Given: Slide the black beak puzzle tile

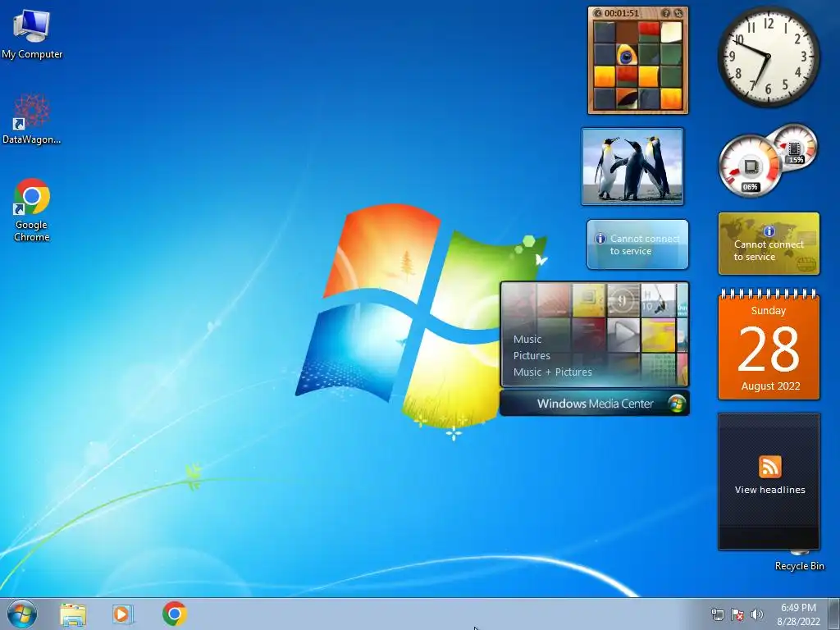Looking at the screenshot, I should [x=626, y=98].
